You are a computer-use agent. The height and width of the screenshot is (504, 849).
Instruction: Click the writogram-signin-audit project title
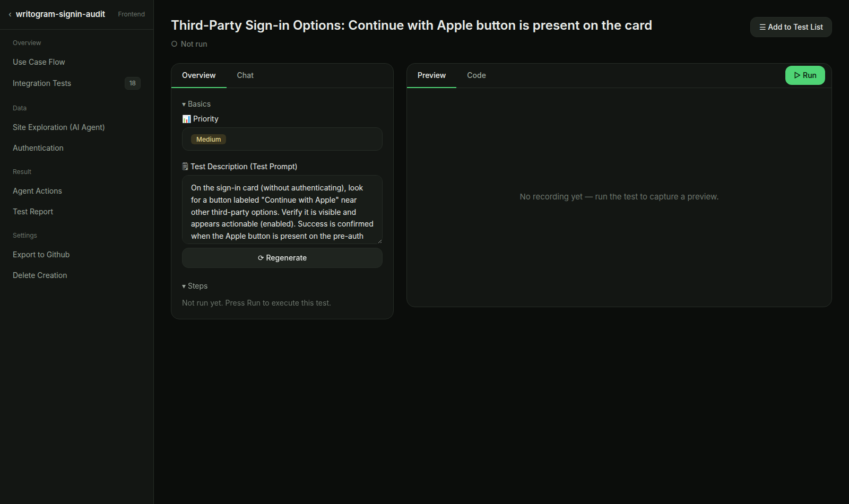coord(60,14)
